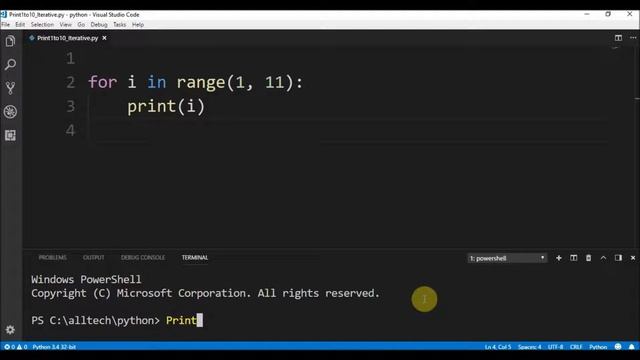Click UTF-8 encoding selector
The height and width of the screenshot is (360, 640).
[x=555, y=347]
